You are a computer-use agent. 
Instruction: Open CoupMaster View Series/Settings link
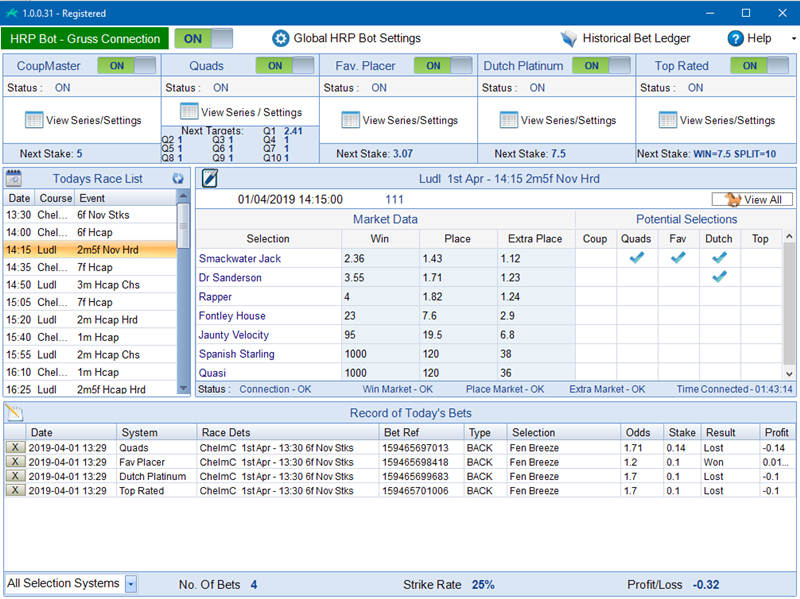93,120
